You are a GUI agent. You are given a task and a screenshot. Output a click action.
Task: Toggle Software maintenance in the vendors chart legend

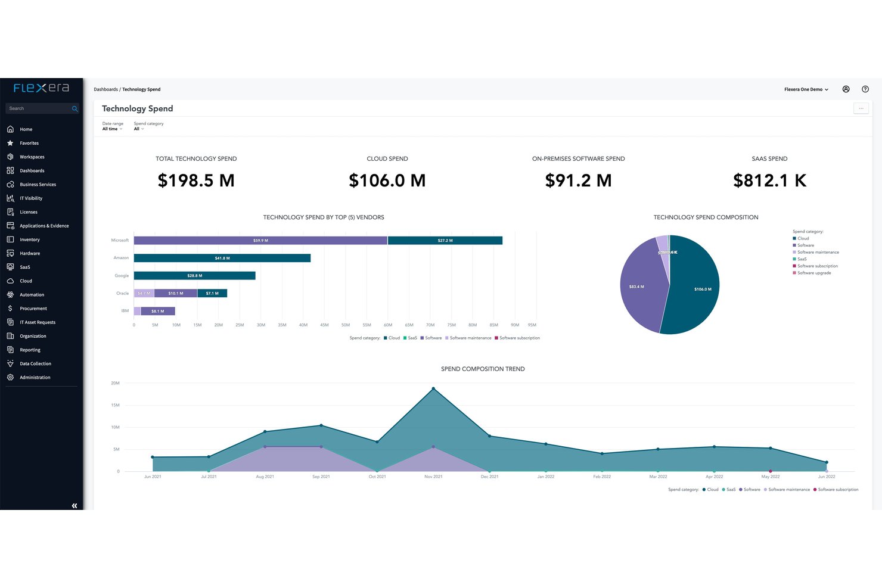pyautogui.click(x=468, y=338)
